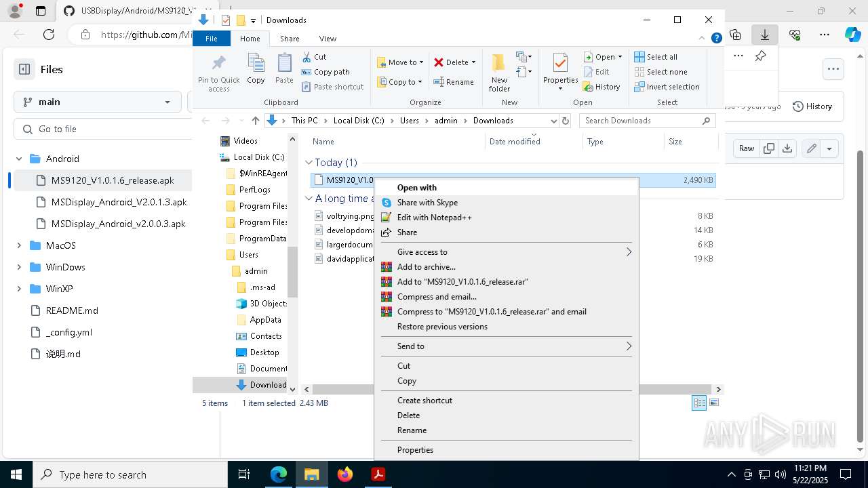
Task: Open Task View on taskbar
Action: pyautogui.click(x=244, y=474)
